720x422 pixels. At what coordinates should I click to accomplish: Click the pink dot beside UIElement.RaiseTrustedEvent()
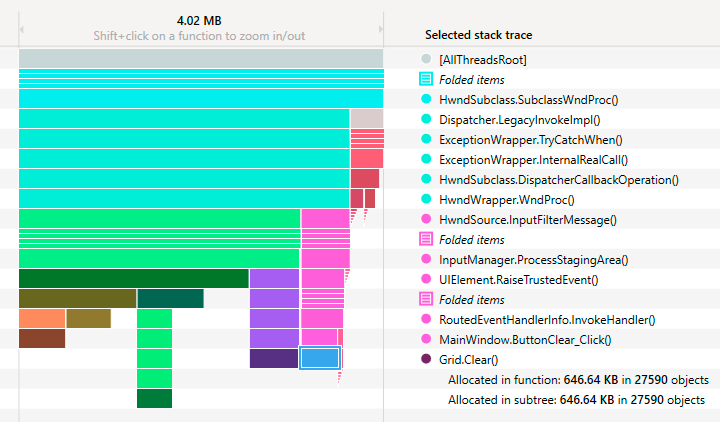click(x=426, y=280)
